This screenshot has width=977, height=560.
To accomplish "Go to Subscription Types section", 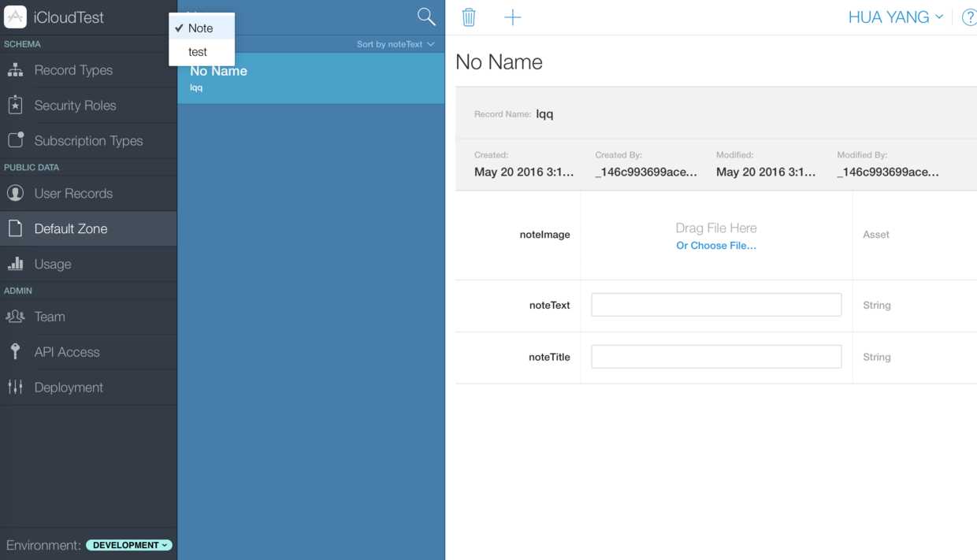I will (88, 141).
